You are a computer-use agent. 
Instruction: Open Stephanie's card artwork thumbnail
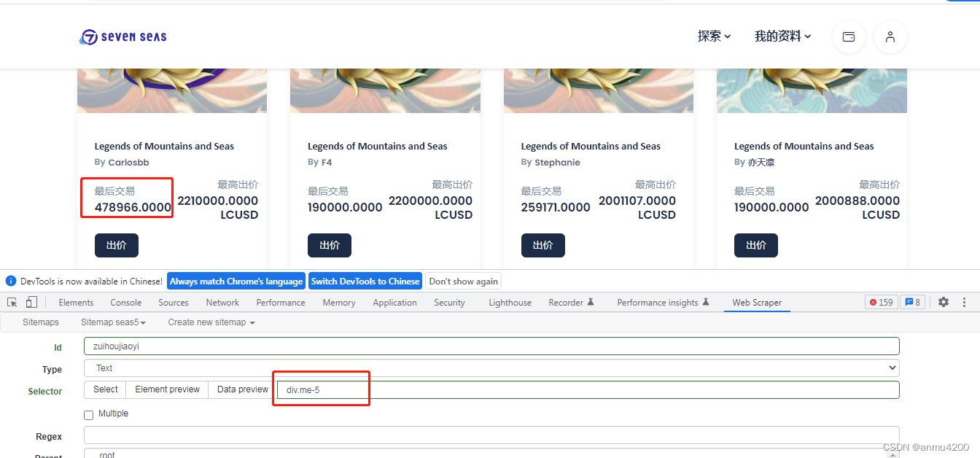click(599, 90)
